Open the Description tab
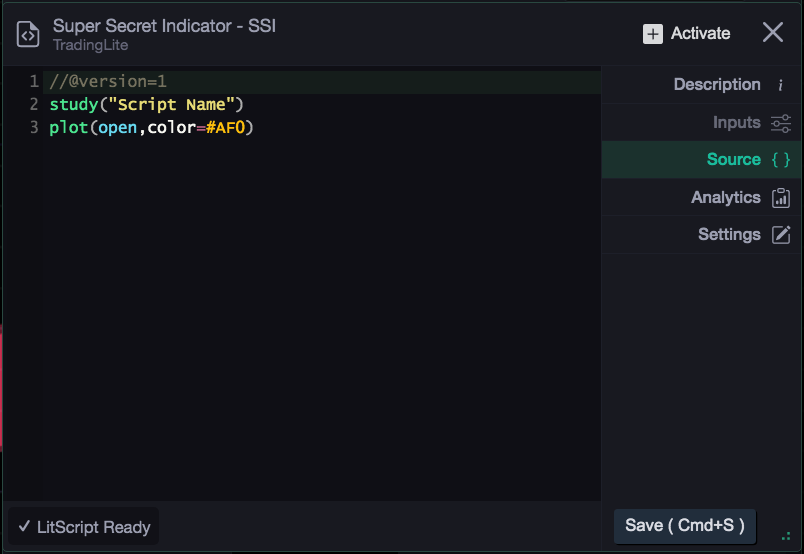Screen dimensions: 804x554 [701, 85]
